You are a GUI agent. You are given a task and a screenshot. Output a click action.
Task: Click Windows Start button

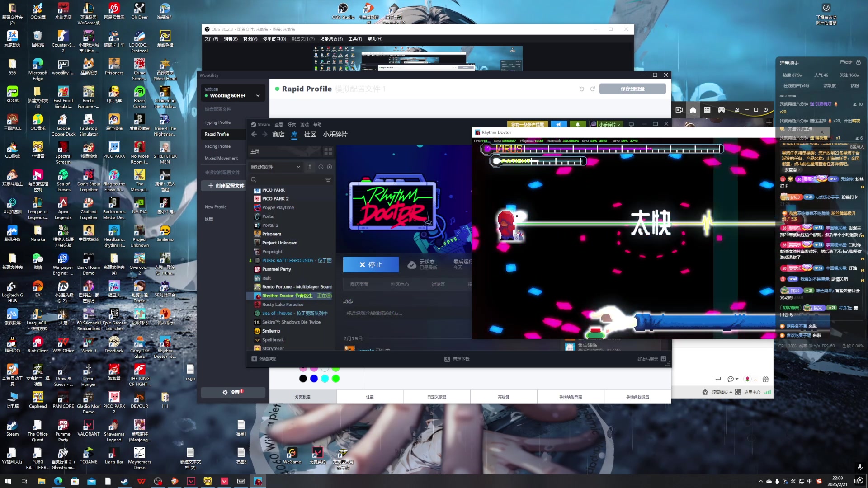coord(8,481)
